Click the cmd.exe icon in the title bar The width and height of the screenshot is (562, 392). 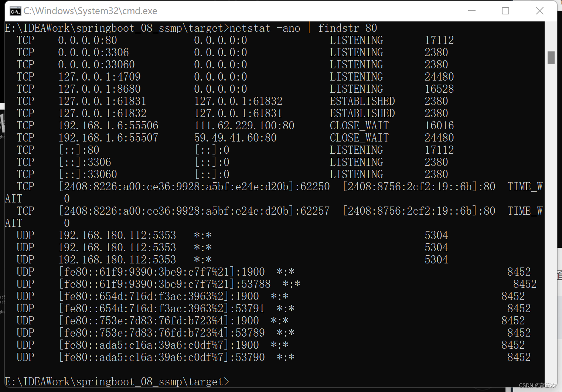coord(15,11)
